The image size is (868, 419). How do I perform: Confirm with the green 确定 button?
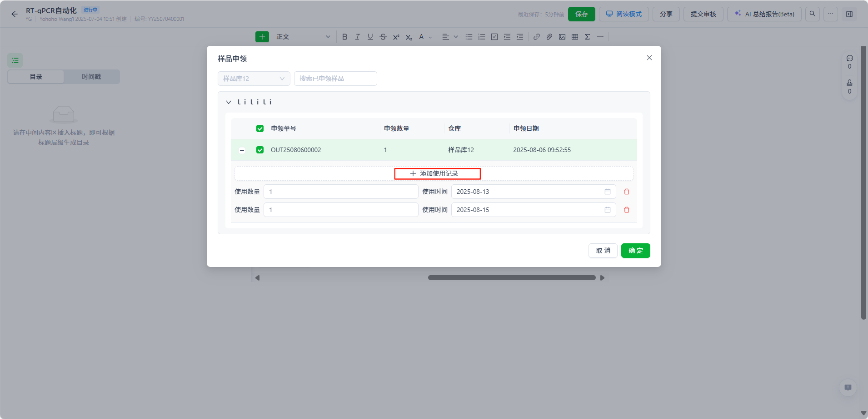pyautogui.click(x=635, y=251)
